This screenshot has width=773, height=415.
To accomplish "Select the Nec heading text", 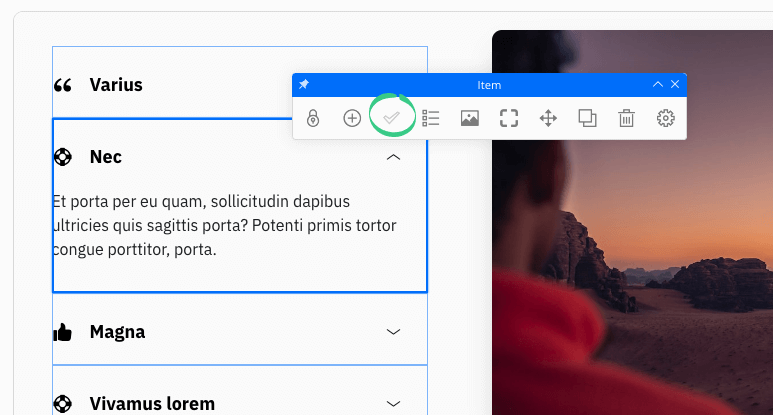I will 105,157.
